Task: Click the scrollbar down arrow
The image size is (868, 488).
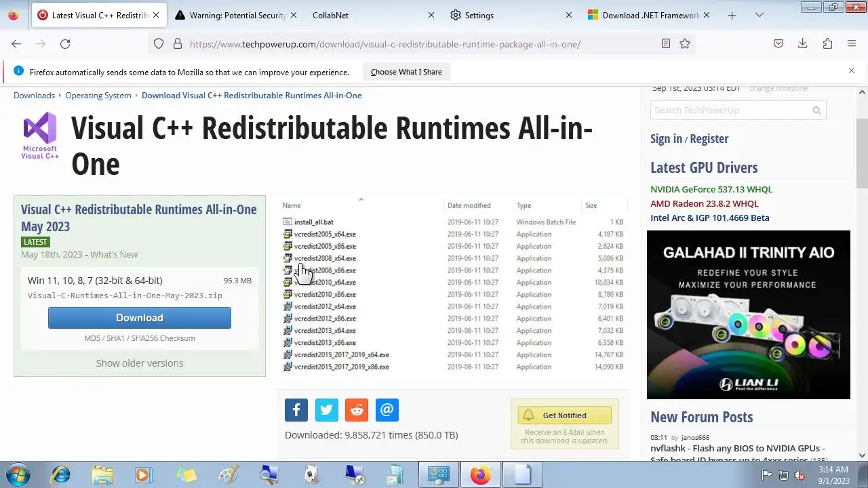Action: [x=862, y=455]
